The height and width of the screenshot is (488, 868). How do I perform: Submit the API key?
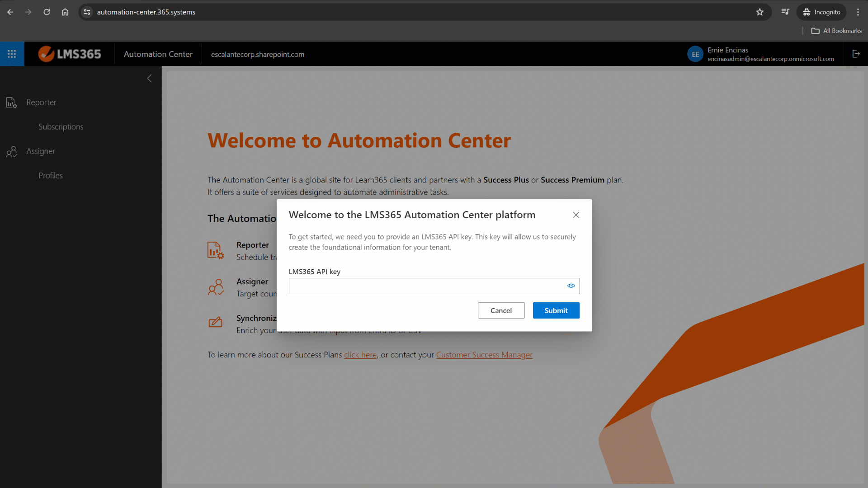556,310
